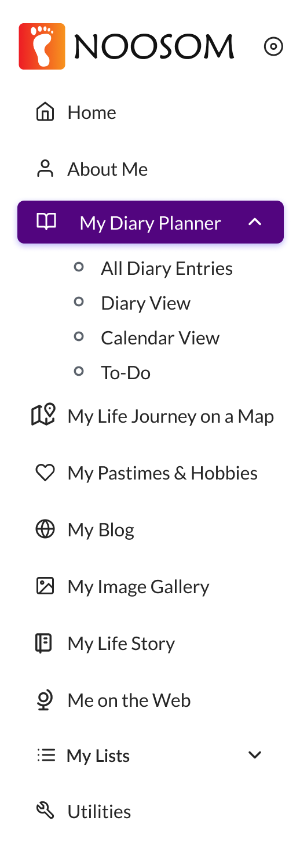
Task: Go to To-Do submenu item
Action: click(126, 373)
